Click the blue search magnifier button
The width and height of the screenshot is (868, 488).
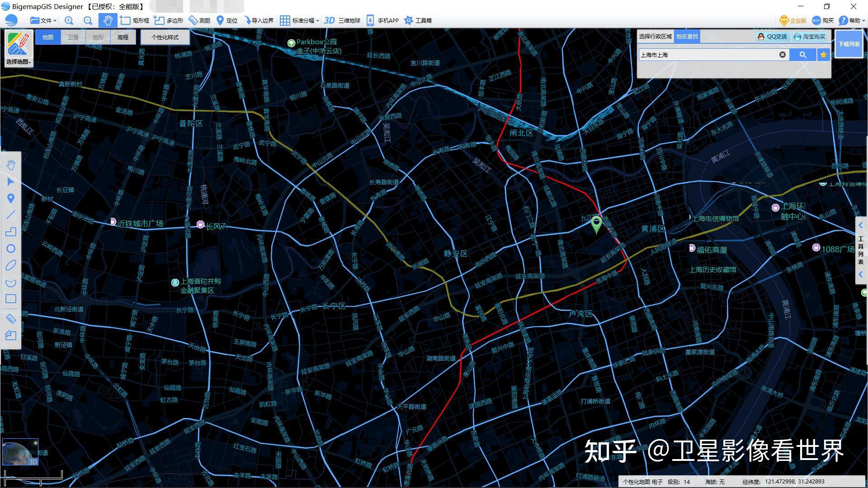click(x=803, y=55)
